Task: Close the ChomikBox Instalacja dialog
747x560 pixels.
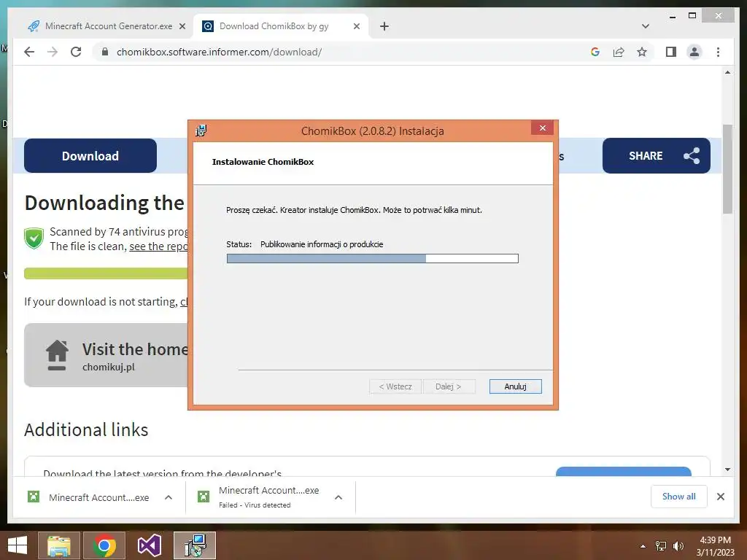Action: (x=542, y=128)
